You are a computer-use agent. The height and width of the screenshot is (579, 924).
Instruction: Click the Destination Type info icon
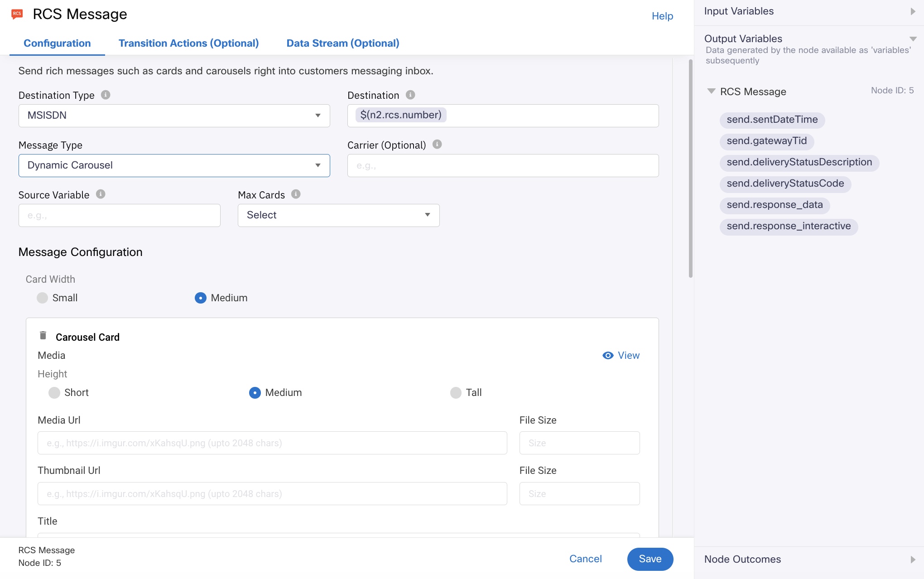click(106, 95)
